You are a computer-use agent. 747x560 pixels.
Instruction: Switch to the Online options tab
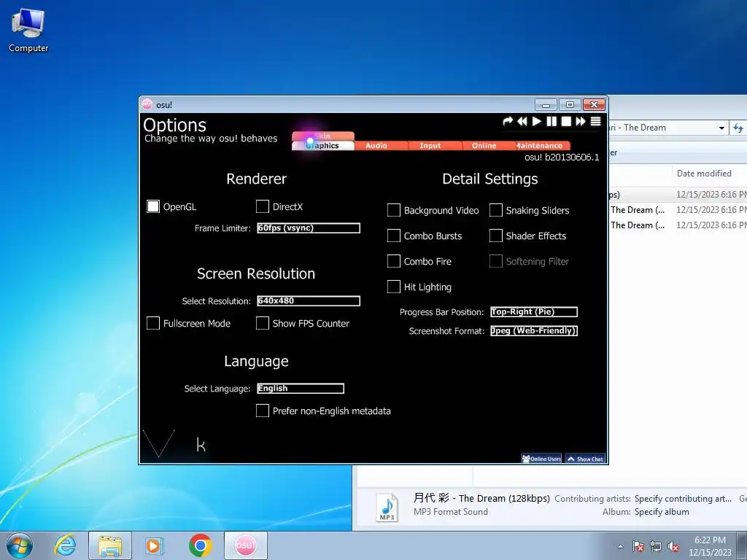pyautogui.click(x=484, y=146)
